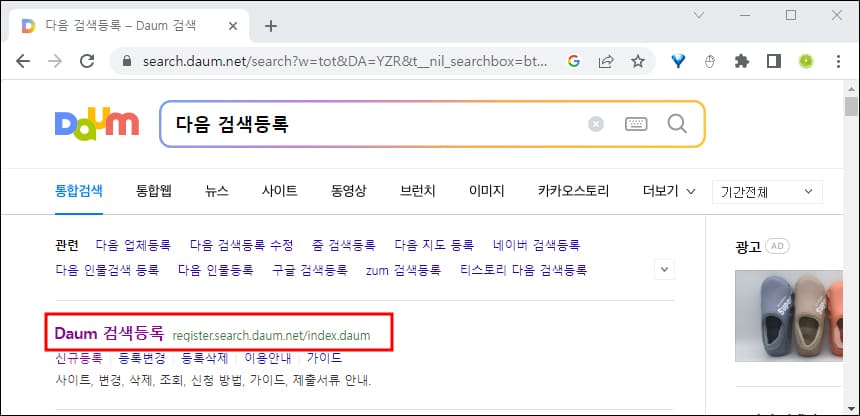The image size is (860, 416).
Task: Click the vertical scrollbar thumb
Action: 851,106
